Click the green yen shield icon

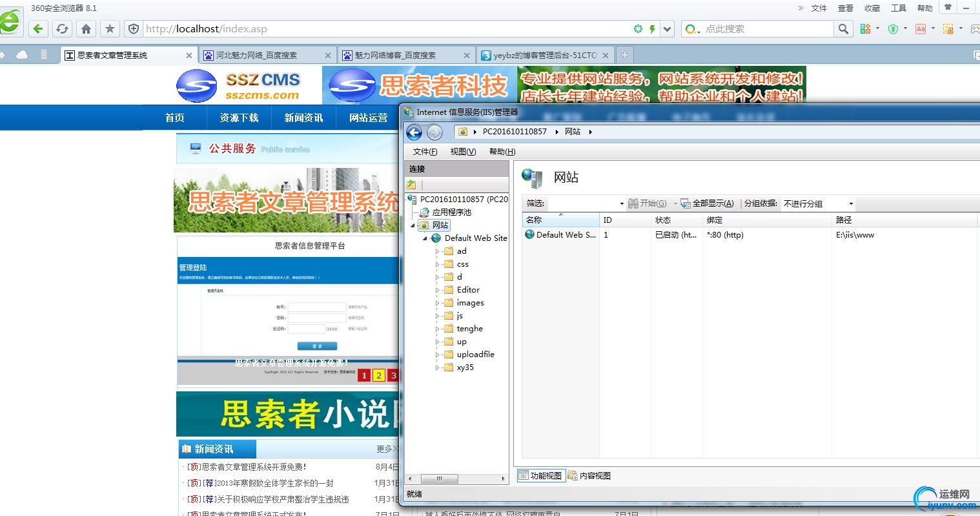pos(893,28)
